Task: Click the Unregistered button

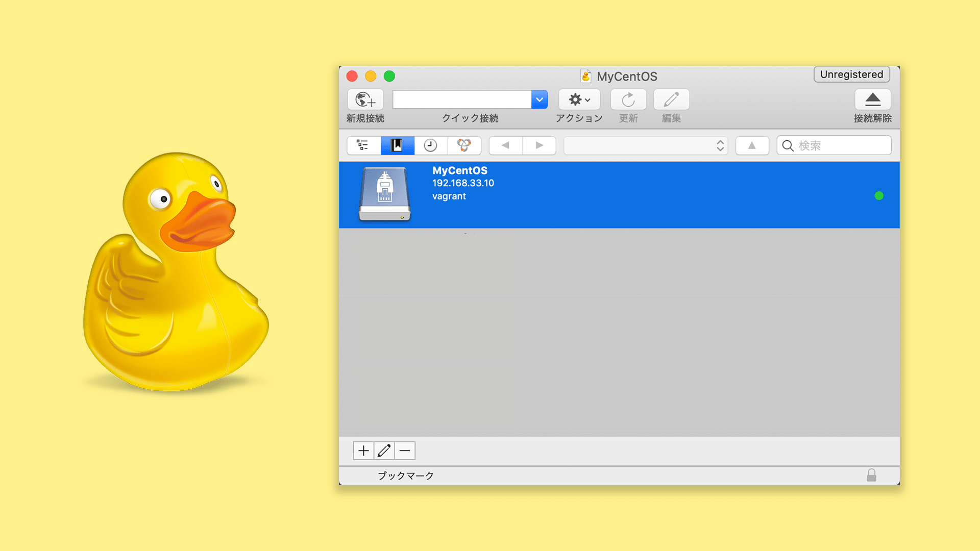Action: coord(851,74)
